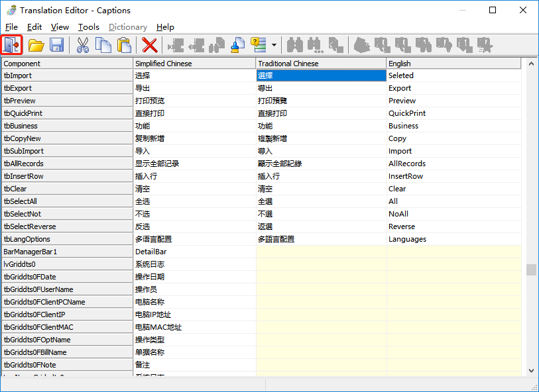Open the Dictionary menu
The width and height of the screenshot is (539, 392).
pos(128,26)
